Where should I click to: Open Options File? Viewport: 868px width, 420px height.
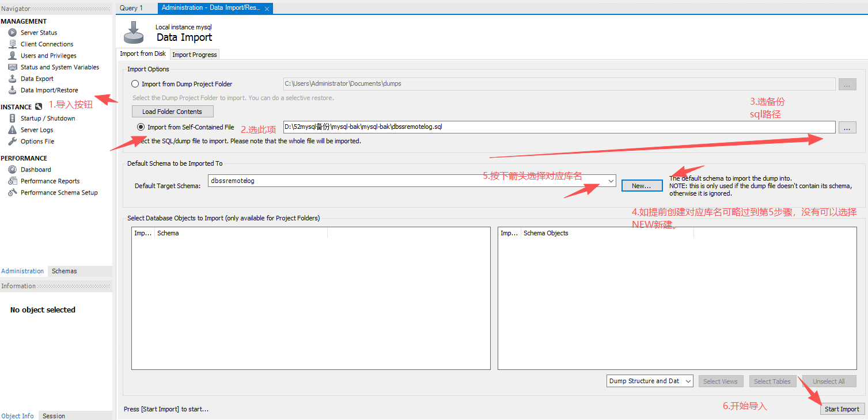(x=37, y=142)
